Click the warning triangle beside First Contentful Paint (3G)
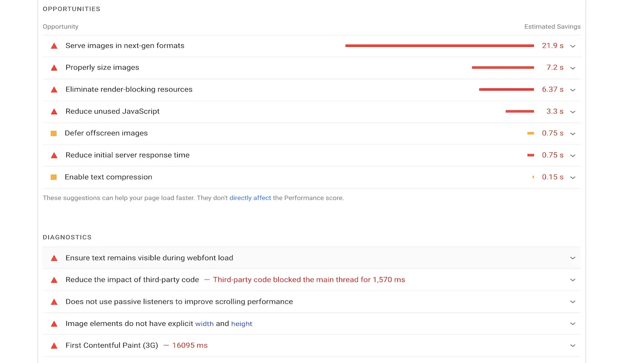This screenshot has height=363, width=644. coord(54,345)
